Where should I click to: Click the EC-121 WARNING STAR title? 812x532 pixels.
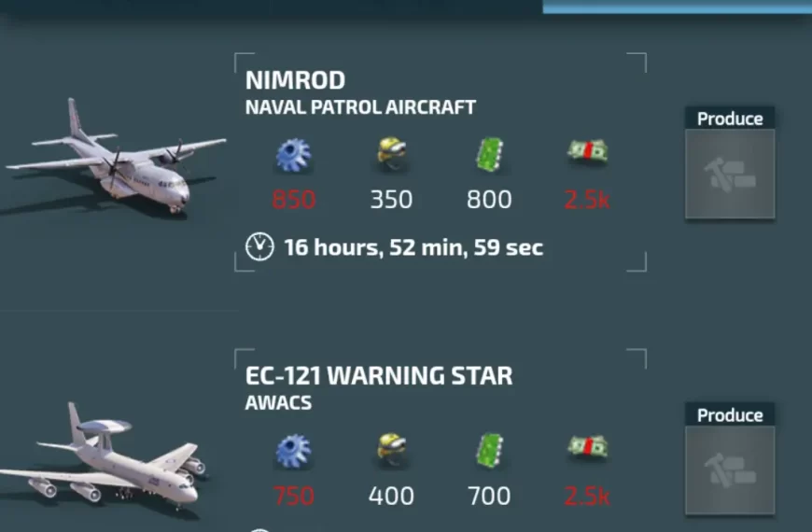tap(379, 375)
